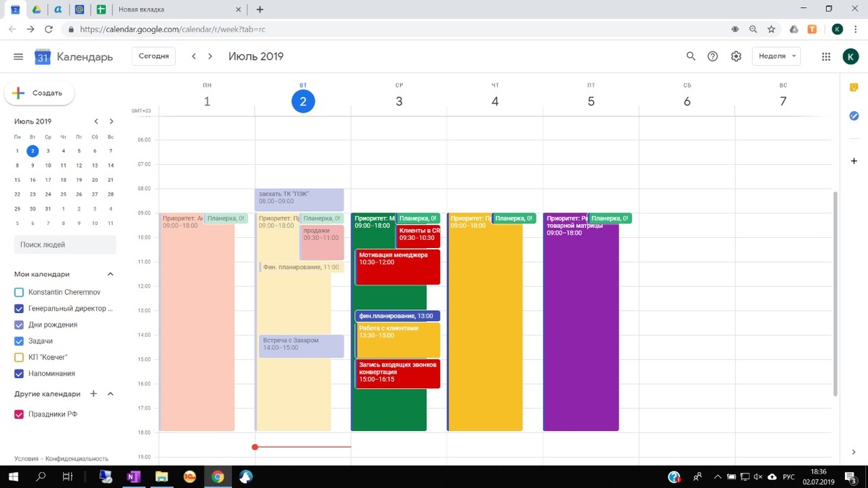Open calendar search with magnifier icon

pos(691,56)
